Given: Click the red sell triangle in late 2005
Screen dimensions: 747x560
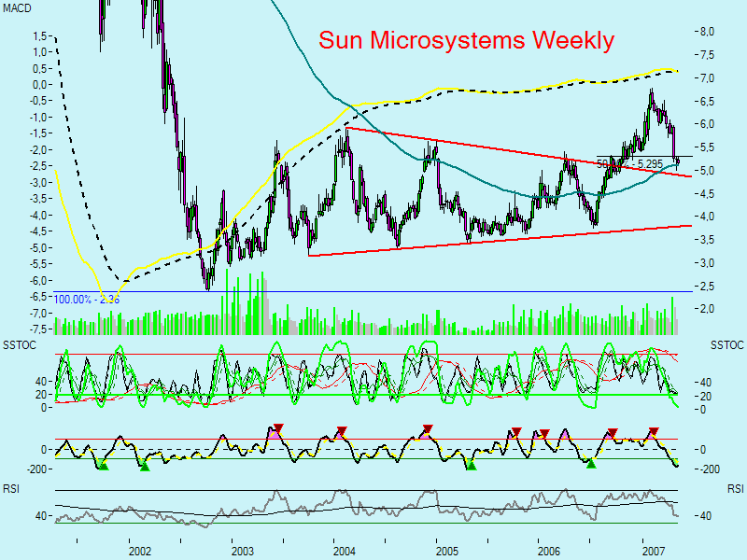Looking at the screenshot, I should point(516,432).
